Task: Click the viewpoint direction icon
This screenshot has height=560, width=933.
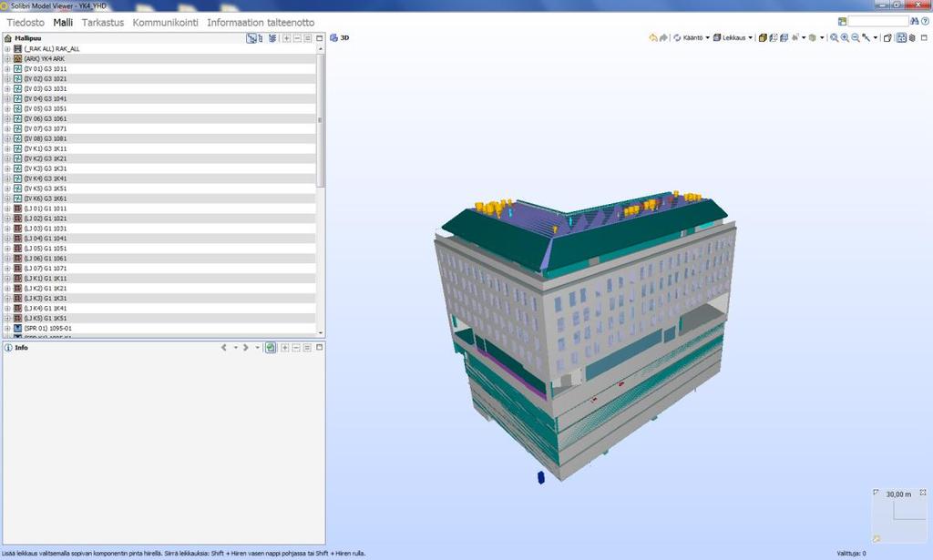Action: coord(795,37)
